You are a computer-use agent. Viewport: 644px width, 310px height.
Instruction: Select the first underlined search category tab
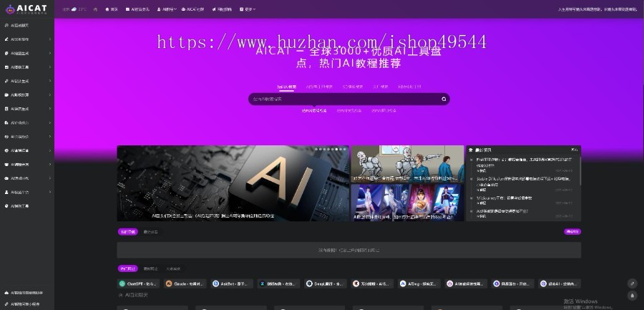point(287,87)
